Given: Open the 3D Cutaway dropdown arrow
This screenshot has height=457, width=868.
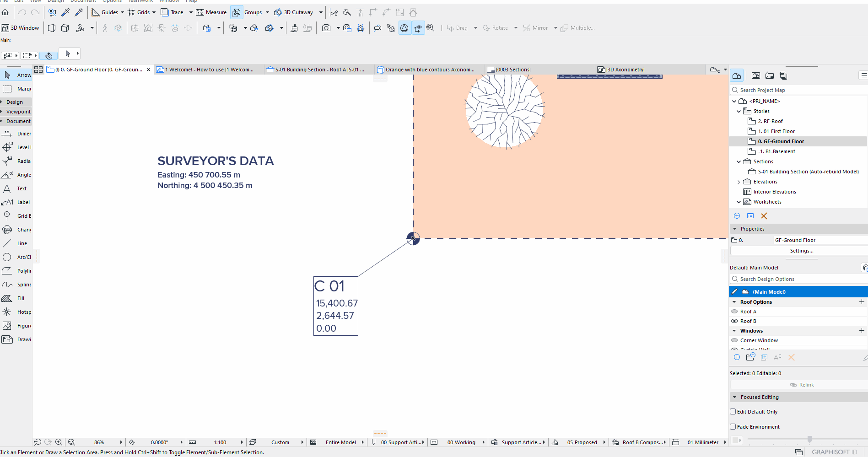Looking at the screenshot, I should click(x=321, y=12).
